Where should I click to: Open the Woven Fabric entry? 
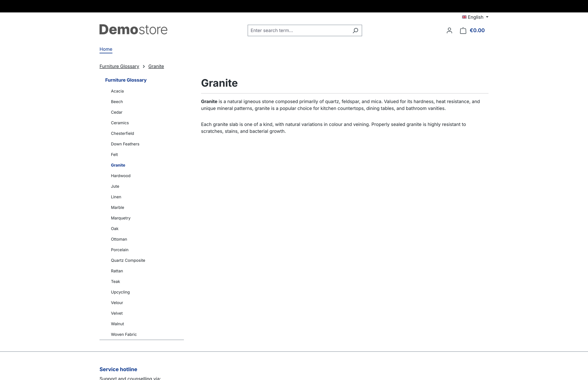124,334
